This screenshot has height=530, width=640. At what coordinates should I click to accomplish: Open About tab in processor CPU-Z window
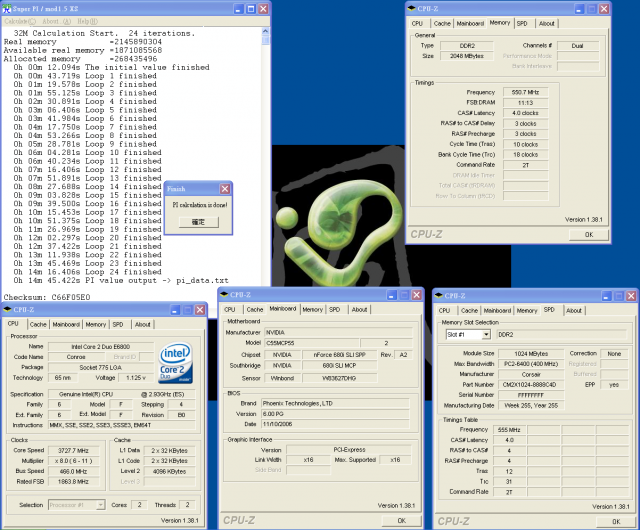(142, 324)
